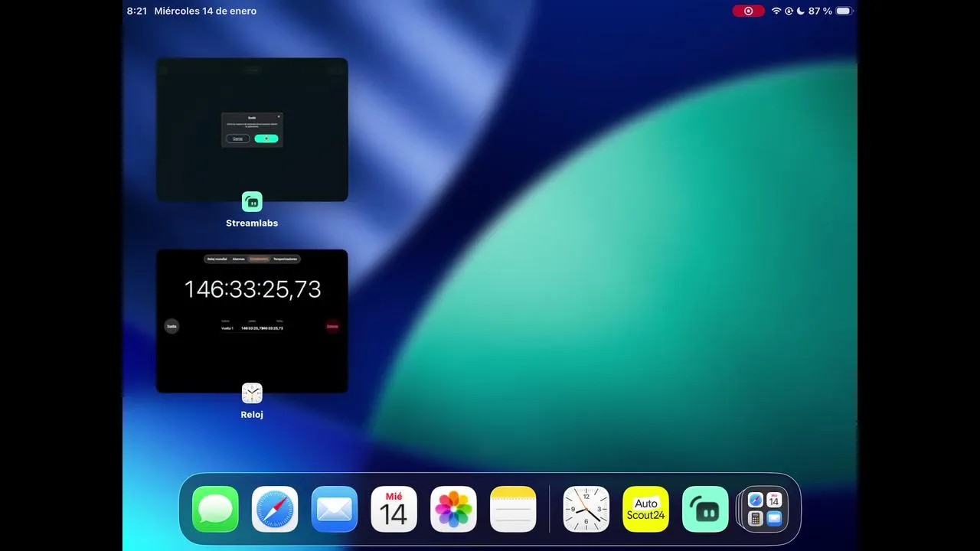The height and width of the screenshot is (551, 980).
Task: Tap the 87 % battery percentage
Action: (820, 11)
